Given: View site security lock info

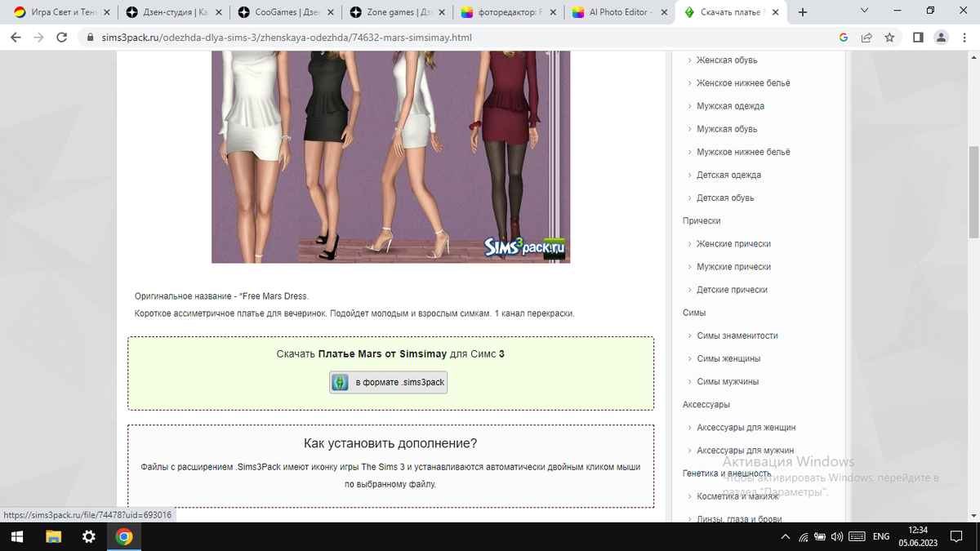Looking at the screenshot, I should [x=90, y=38].
